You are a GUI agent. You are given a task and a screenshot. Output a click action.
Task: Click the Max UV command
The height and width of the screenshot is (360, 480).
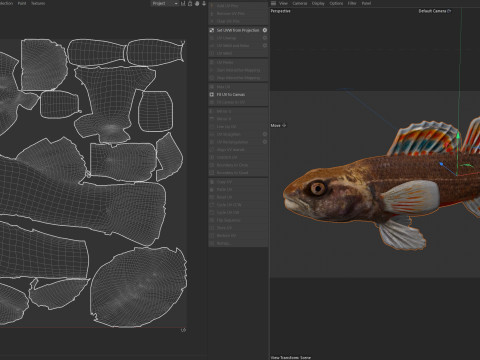click(238, 87)
